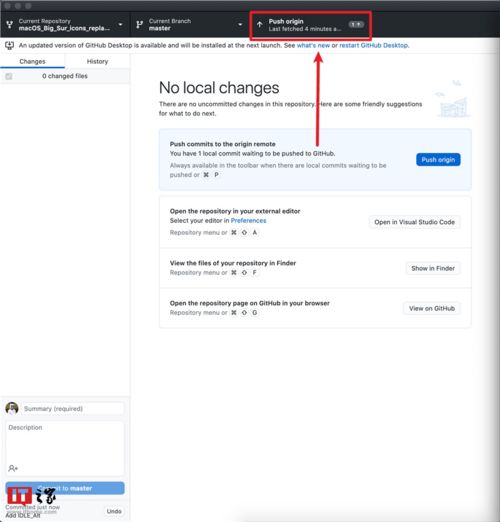Click the update available icon in the banner

(x=10, y=45)
